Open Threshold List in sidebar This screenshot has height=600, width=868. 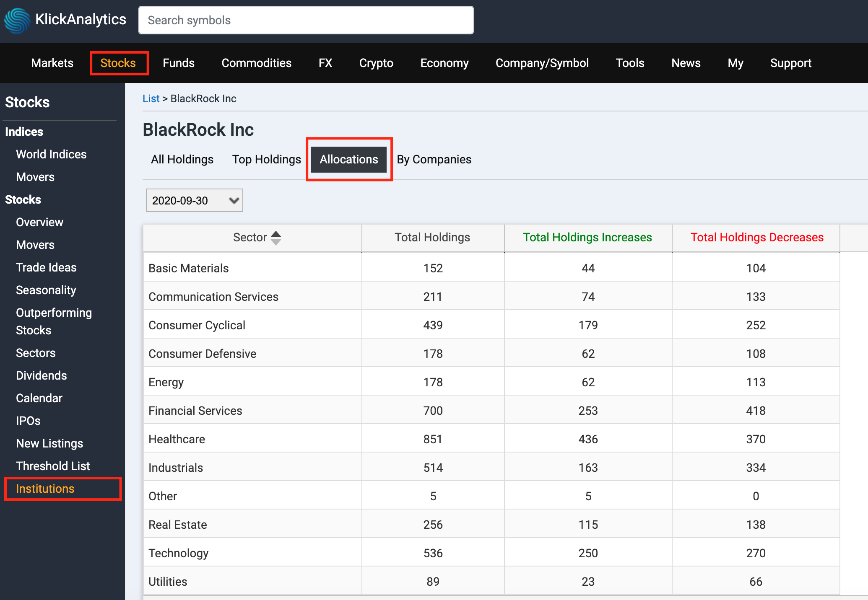click(53, 466)
